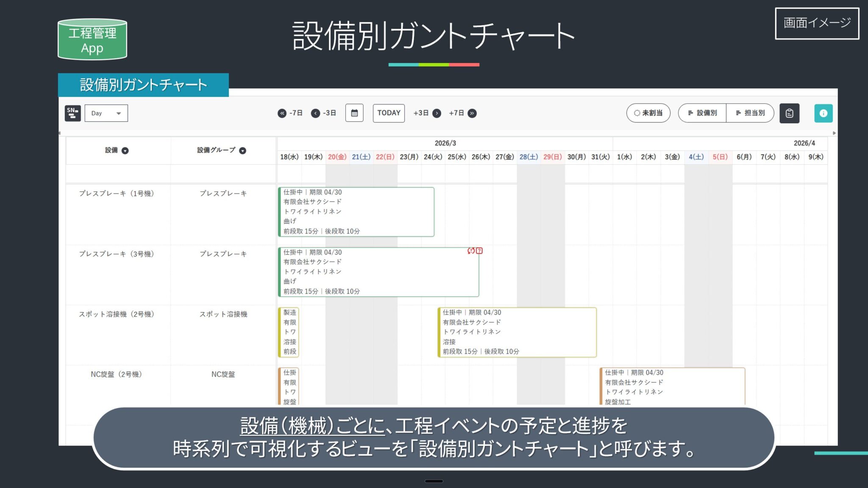Image resolution: width=868 pixels, height=488 pixels.
Task: Switch to 担当別 assignee view
Action: 750,113
